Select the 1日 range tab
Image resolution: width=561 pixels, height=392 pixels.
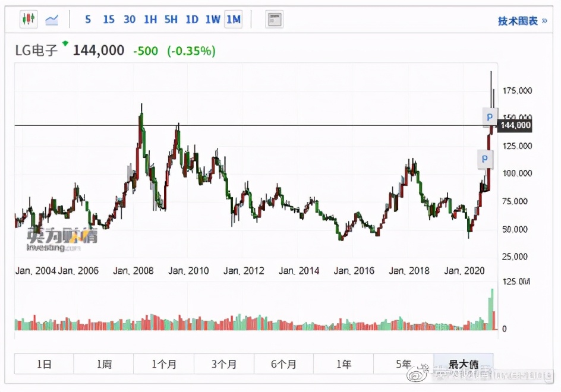click(44, 363)
